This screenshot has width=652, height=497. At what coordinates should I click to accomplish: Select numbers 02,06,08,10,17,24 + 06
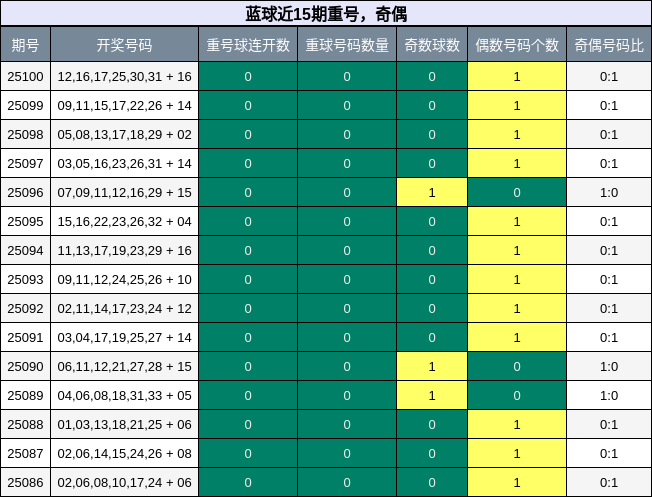click(124, 482)
